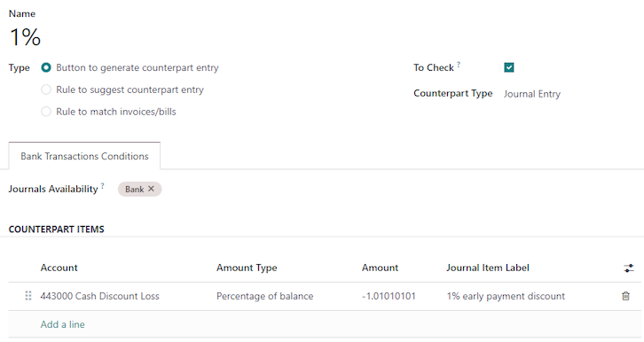Viewport: 644px width, 342px height.
Task: Switch to Bank Transactions Conditions tab
Action: pyautogui.click(x=84, y=156)
